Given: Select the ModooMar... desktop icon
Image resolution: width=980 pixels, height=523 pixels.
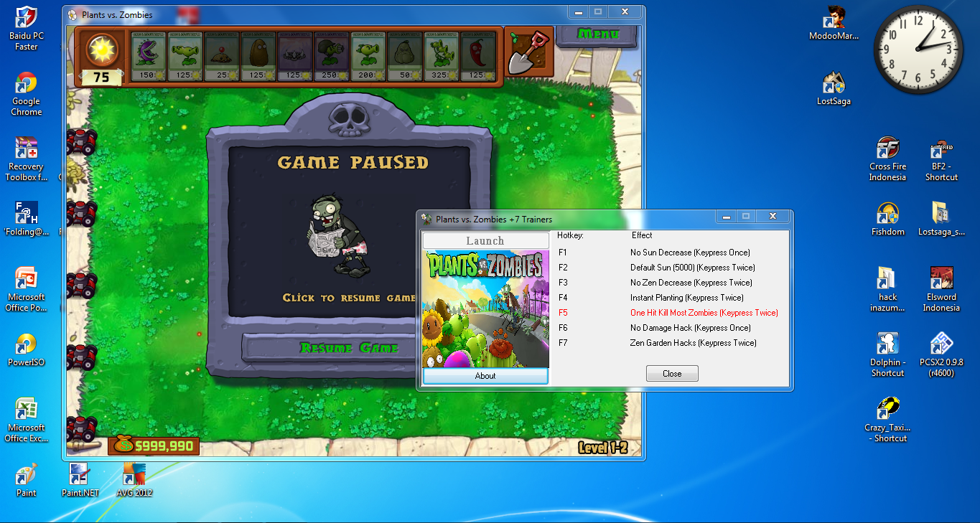Looking at the screenshot, I should [834, 24].
